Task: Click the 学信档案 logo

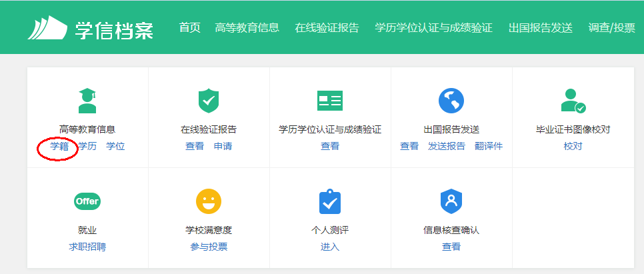Action: click(x=90, y=28)
